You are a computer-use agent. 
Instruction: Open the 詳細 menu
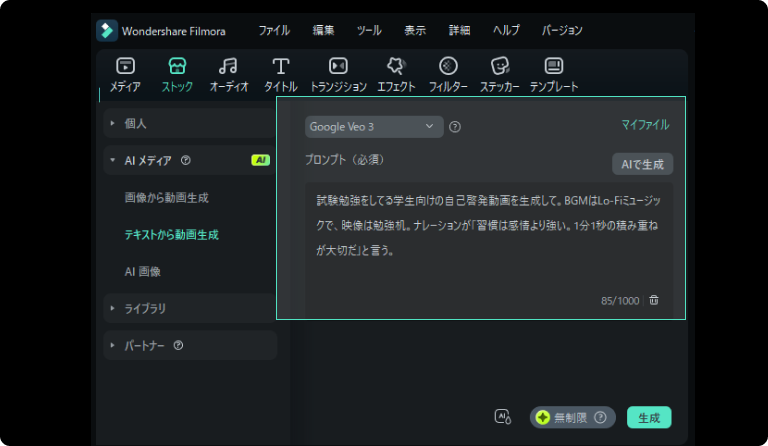[x=459, y=30]
